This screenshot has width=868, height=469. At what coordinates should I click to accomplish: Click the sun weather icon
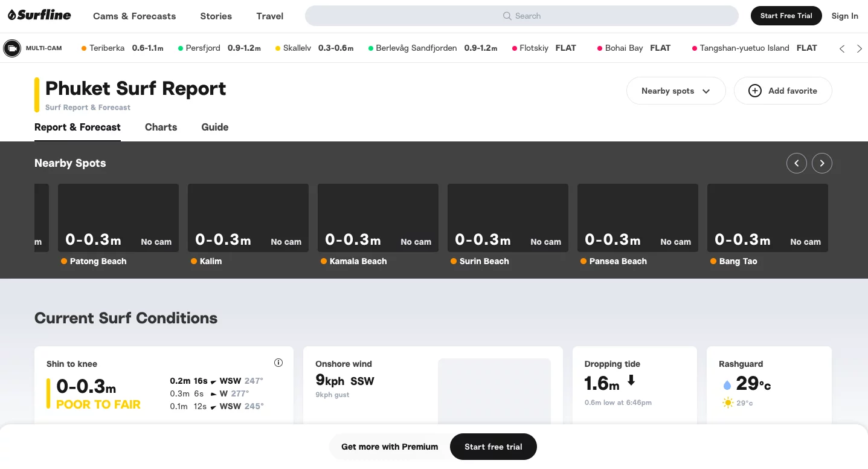click(728, 403)
